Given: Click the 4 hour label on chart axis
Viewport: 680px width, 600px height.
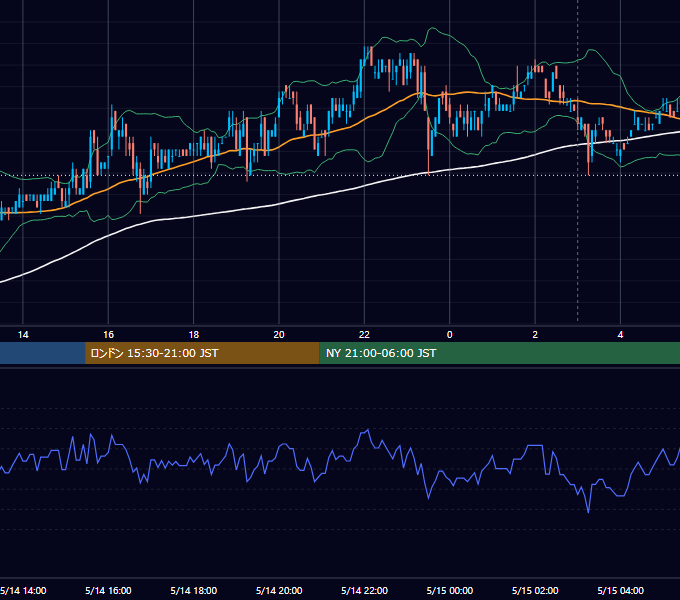Looking at the screenshot, I should (621, 335).
